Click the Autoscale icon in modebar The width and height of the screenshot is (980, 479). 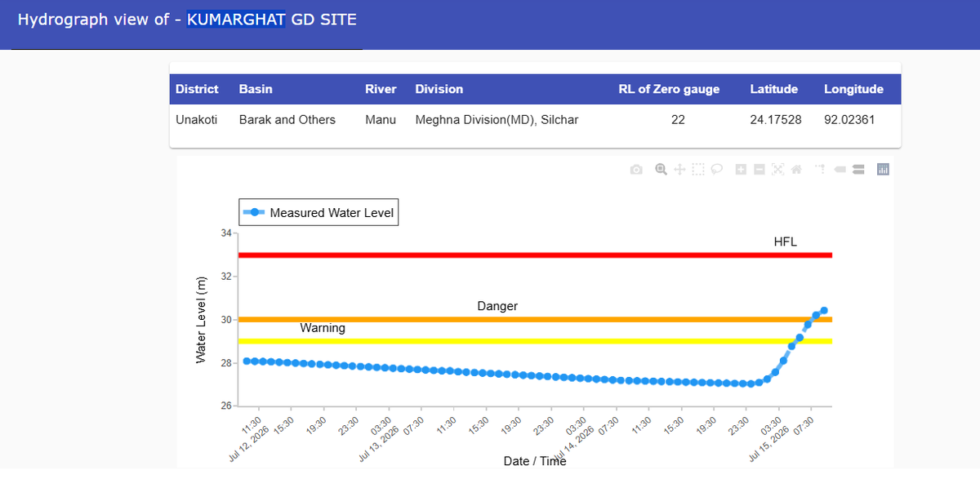778,170
